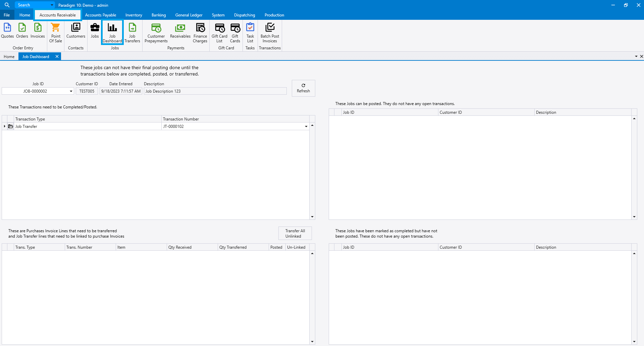Switch to the Inventory ribbon tab
The height and width of the screenshot is (346, 644).
[133, 15]
